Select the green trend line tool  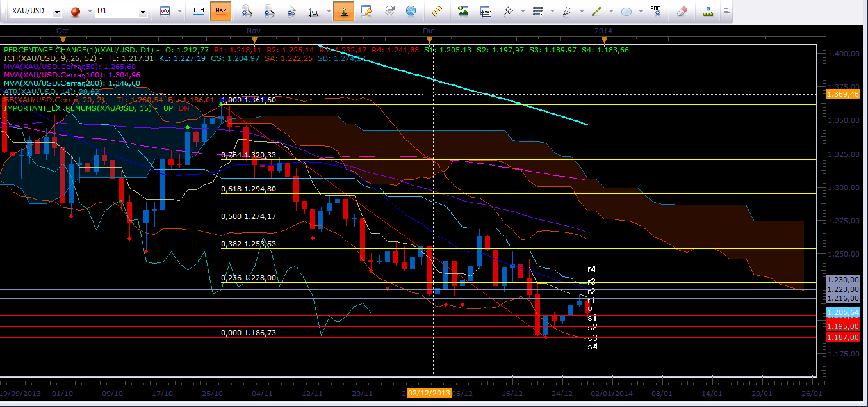pyautogui.click(x=596, y=11)
